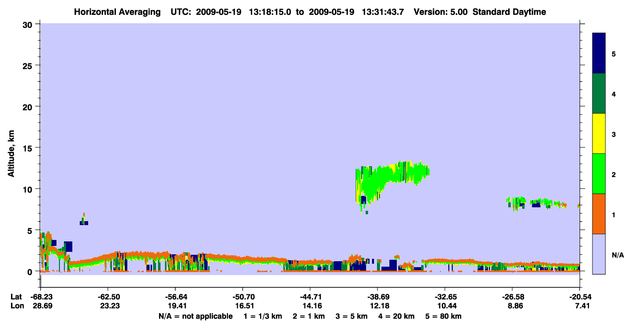Click legend entry '2 = 1 km'
The width and height of the screenshot is (644, 330).
309,316
